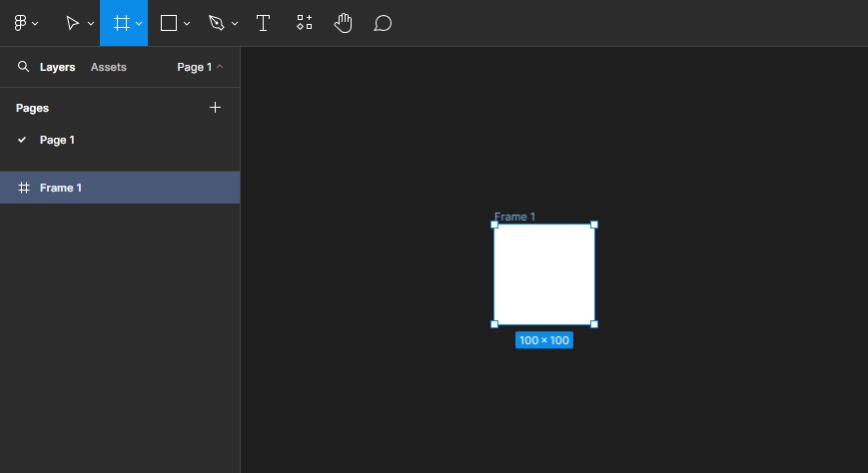Expand the Move tool options chevron
This screenshot has height=473, width=868.
pyautogui.click(x=91, y=23)
